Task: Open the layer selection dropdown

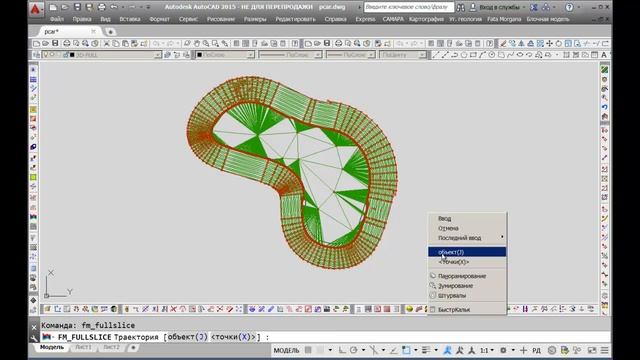Action: click(158, 55)
